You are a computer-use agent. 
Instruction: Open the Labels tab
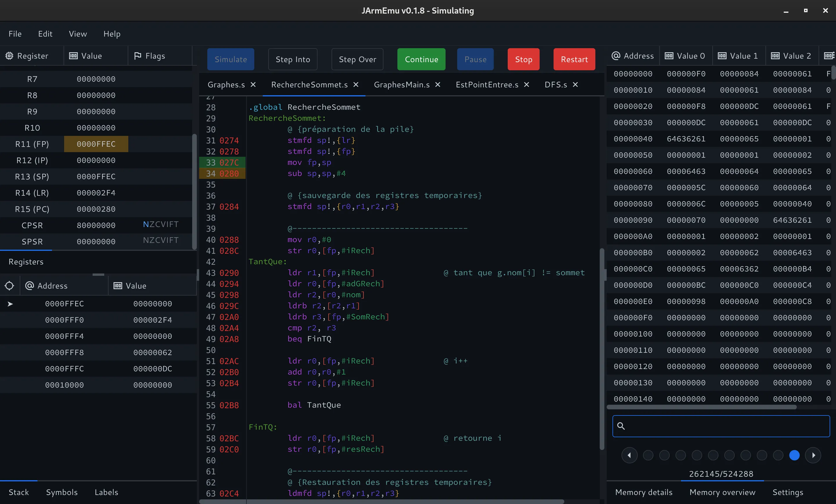pyautogui.click(x=106, y=492)
